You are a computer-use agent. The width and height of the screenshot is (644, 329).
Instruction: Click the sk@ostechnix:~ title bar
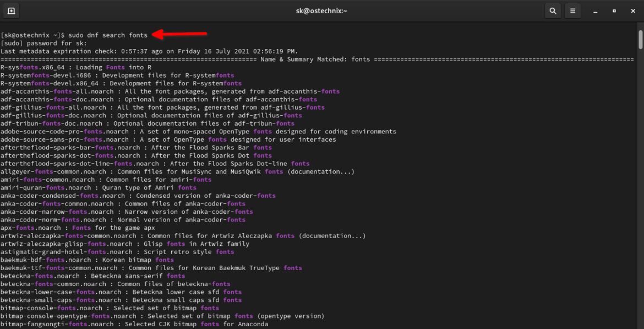[x=322, y=10]
